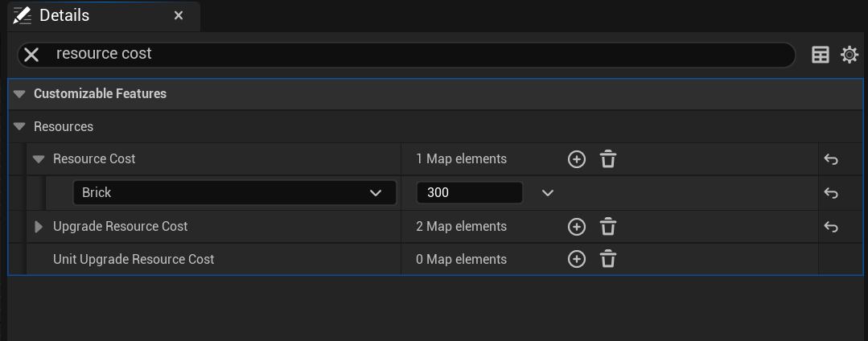
Task: Add element to Unit Upgrade Resource Cost
Action: point(576,259)
